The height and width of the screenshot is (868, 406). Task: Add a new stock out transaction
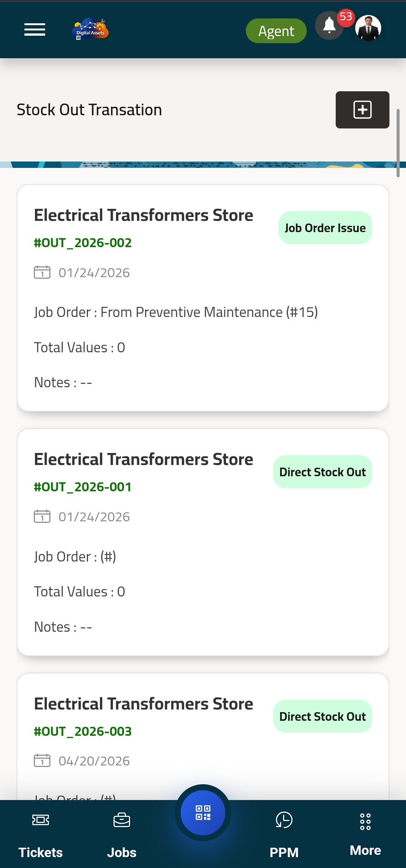362,110
